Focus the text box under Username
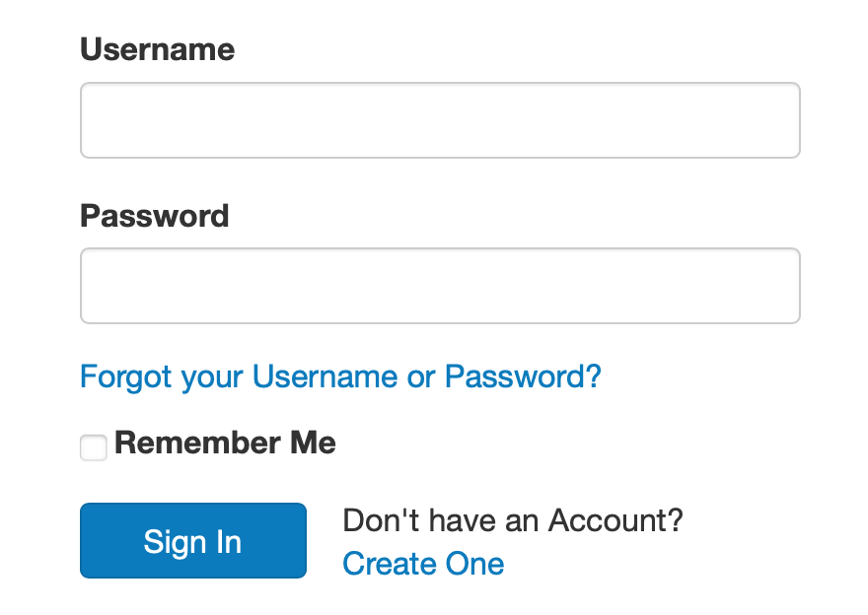The image size is (868, 615). pos(439,120)
